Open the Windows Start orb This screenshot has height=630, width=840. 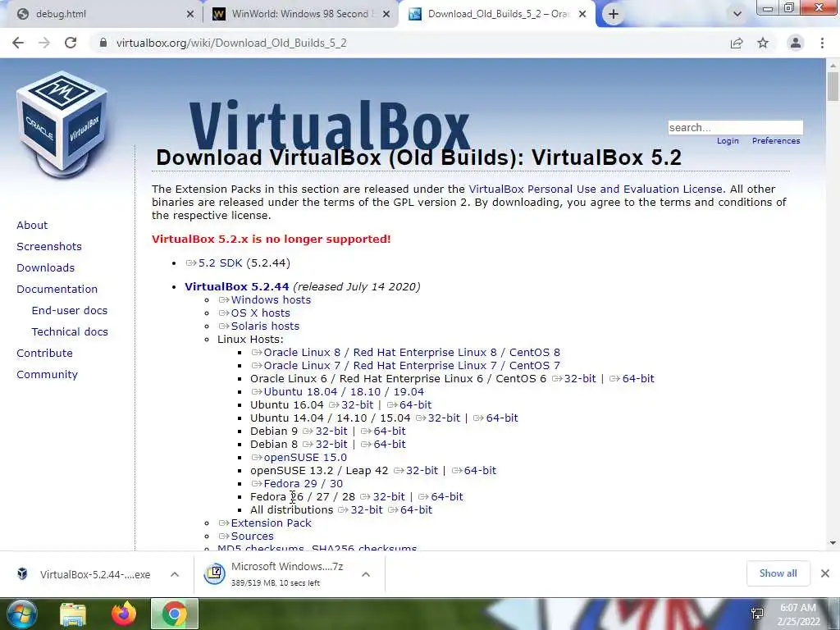click(x=21, y=614)
